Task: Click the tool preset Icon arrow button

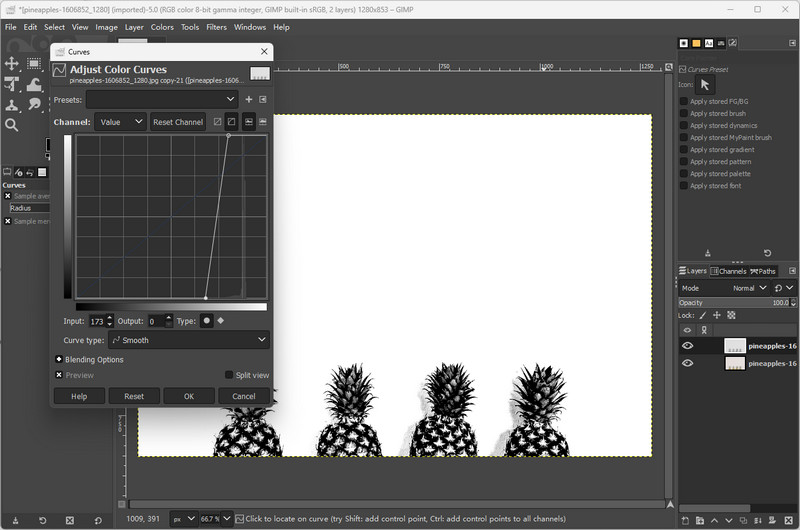Action: pos(705,85)
